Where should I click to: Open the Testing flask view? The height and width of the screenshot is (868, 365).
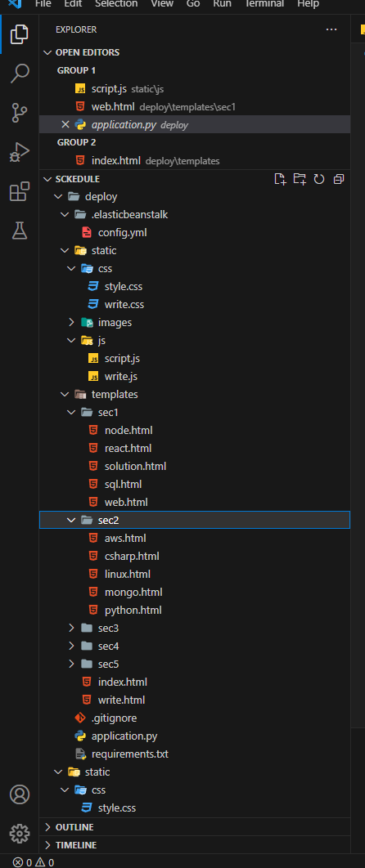(20, 230)
